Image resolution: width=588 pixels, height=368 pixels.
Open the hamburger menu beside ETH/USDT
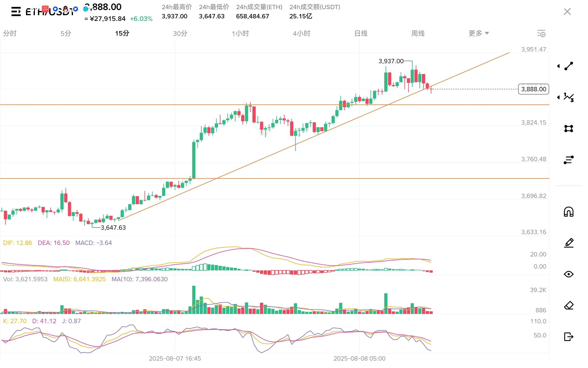[x=16, y=11]
